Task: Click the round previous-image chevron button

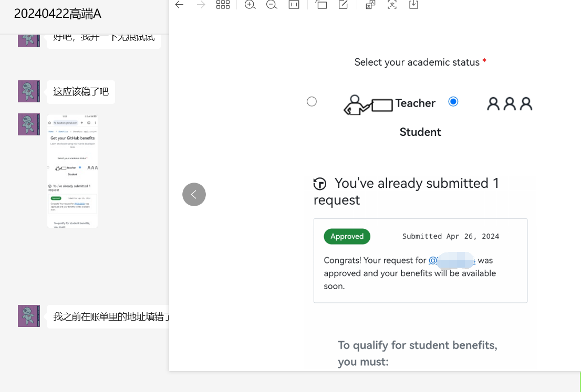Action: pos(194,194)
